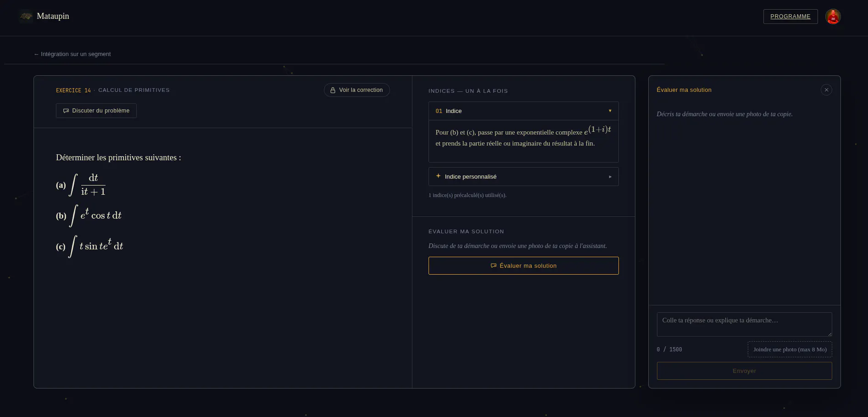
Task: Expand the Indice personnalisé section
Action: click(523, 177)
